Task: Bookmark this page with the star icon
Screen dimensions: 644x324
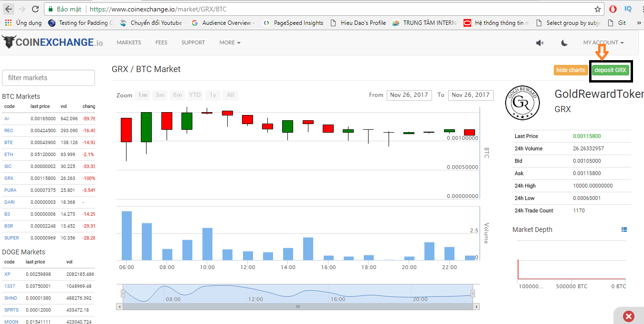Action: [x=597, y=9]
